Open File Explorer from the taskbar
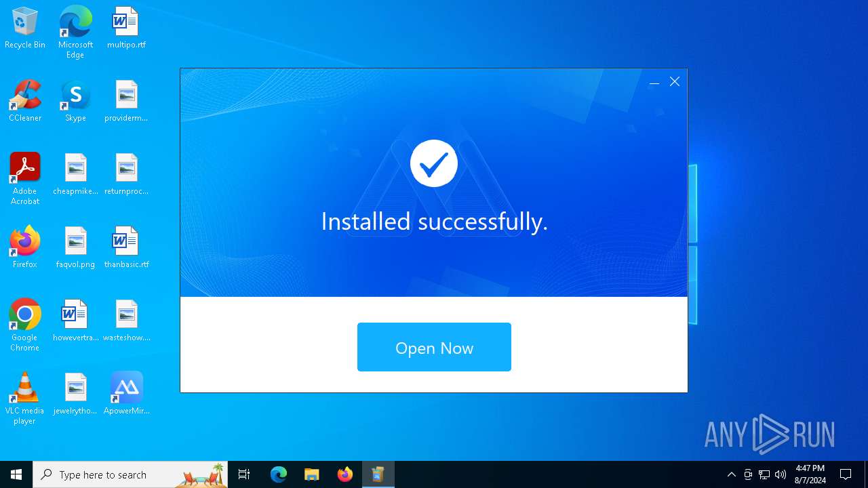 (312, 474)
